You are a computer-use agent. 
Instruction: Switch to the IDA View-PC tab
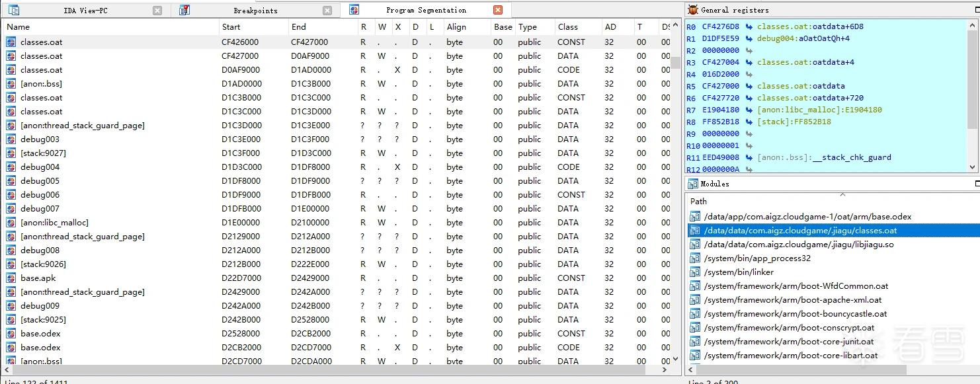(x=85, y=11)
